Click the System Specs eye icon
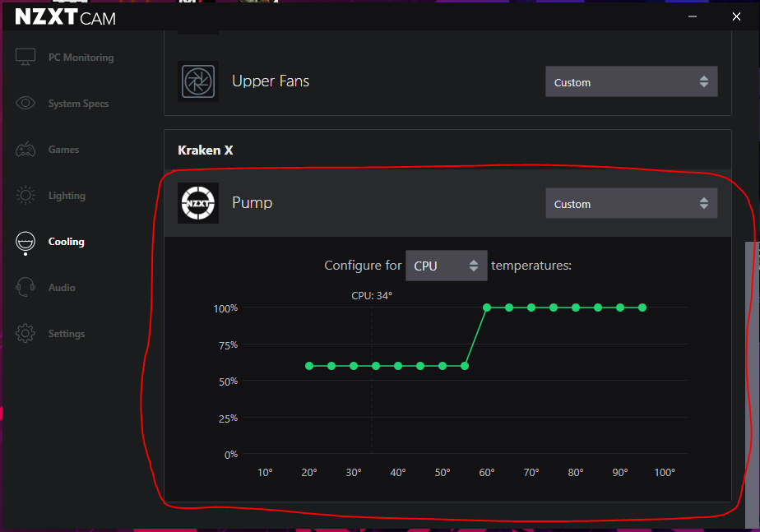 coord(25,103)
